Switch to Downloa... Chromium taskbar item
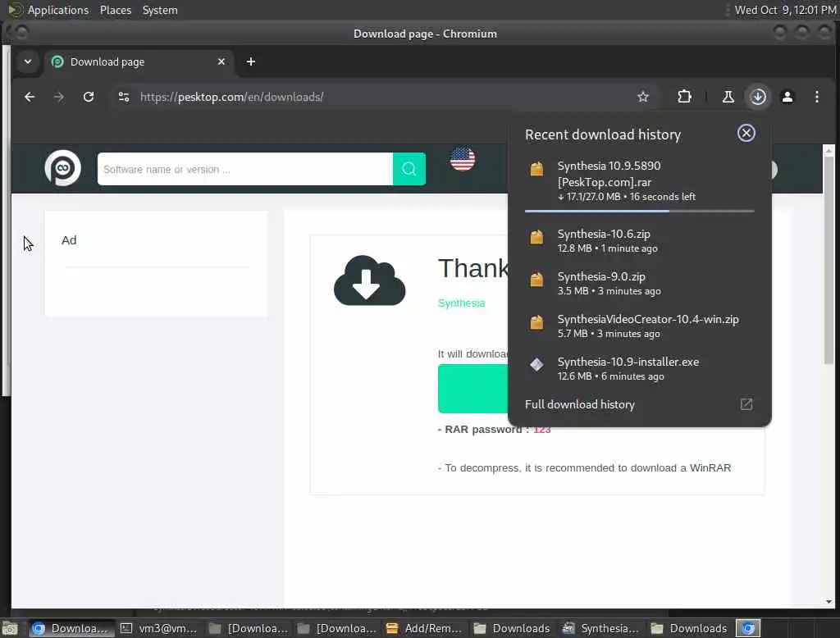 [x=71, y=628]
